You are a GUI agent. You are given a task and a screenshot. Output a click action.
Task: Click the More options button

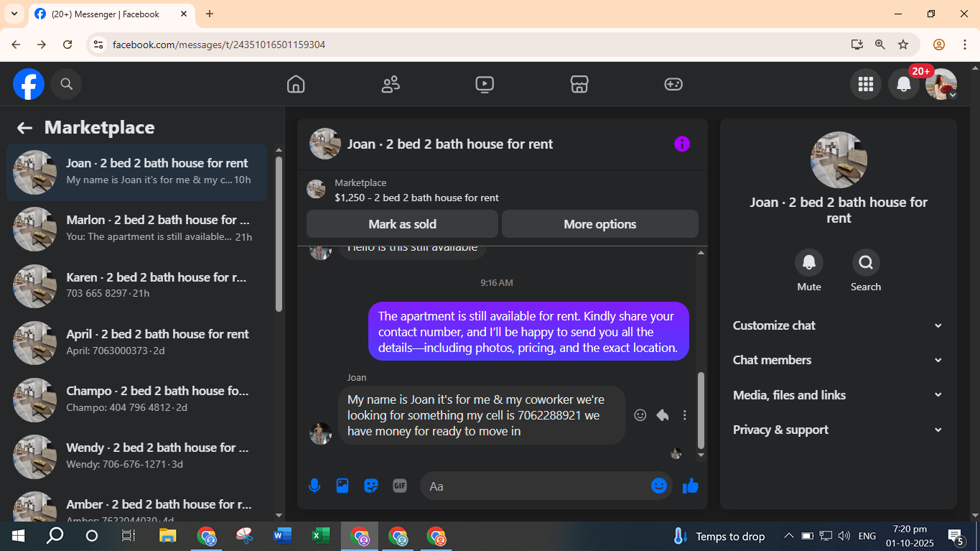[x=600, y=224]
